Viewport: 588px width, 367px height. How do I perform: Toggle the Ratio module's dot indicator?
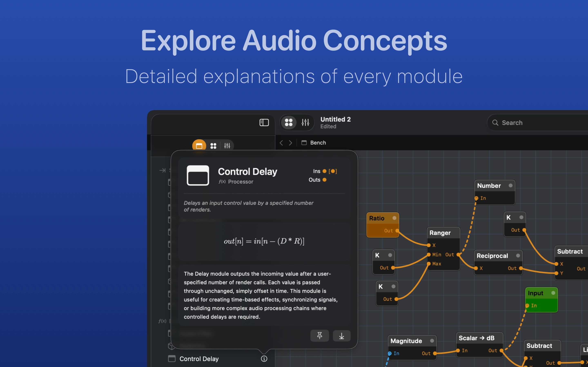click(x=394, y=218)
